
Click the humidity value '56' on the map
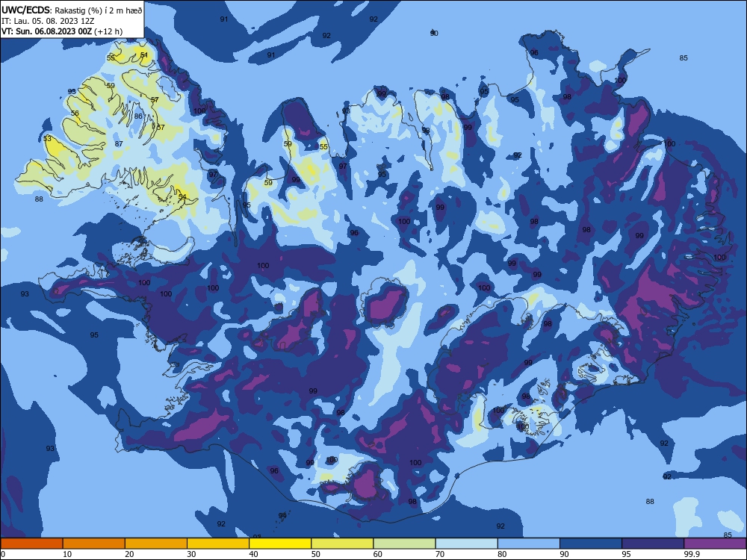pos(75,113)
